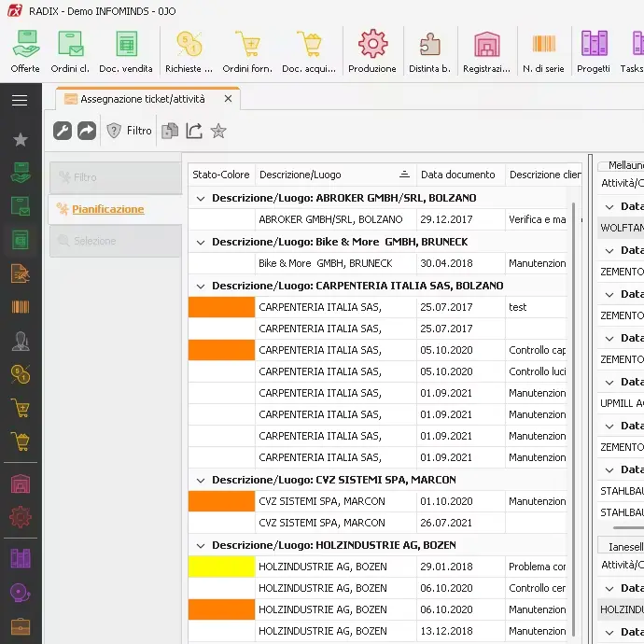Sort by Descrizione/Luogo column header
Screen dimensions: 644x644
tap(336, 175)
